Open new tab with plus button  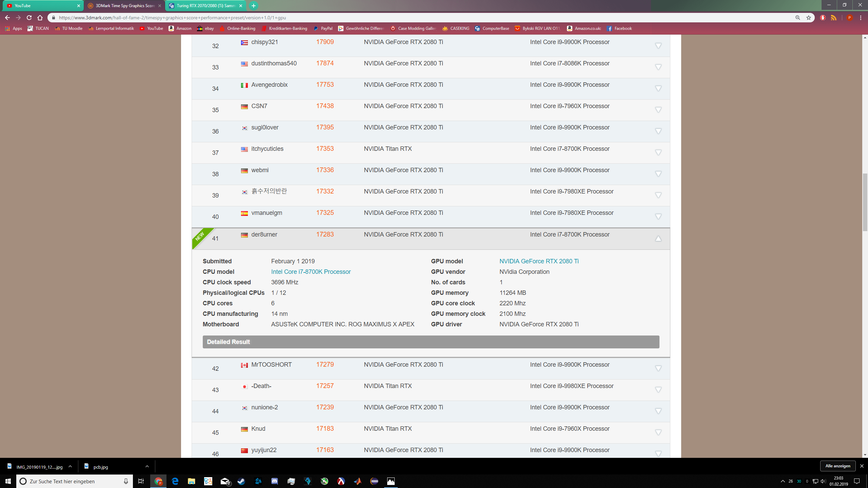(x=253, y=6)
